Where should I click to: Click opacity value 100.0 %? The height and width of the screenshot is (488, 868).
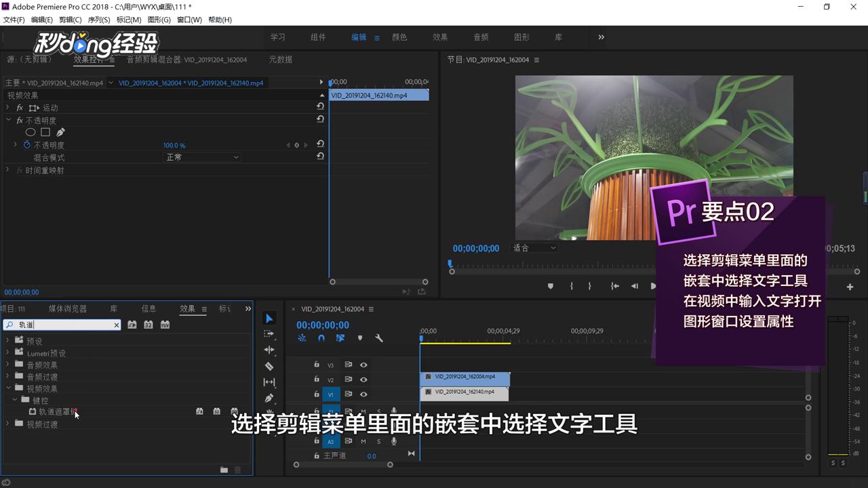[x=174, y=145]
